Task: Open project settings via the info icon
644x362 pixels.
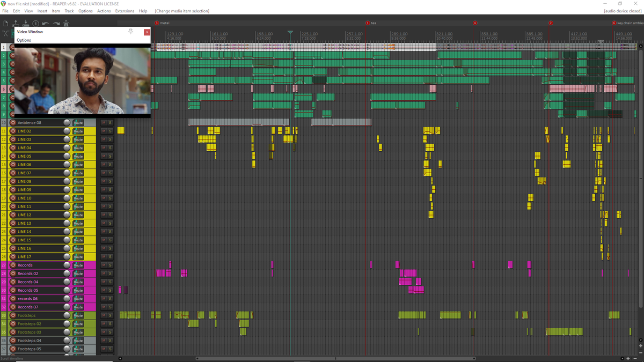Action: click(x=35, y=23)
